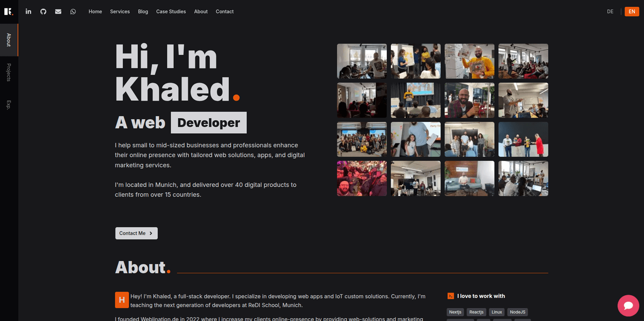Select the NodeJS technology tag
The image size is (644, 321).
point(517,312)
